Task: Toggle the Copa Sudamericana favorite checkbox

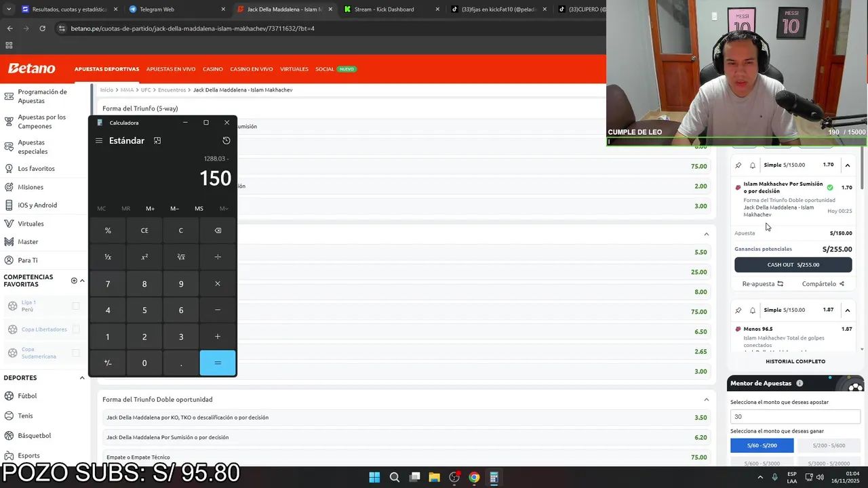Action: tap(76, 353)
